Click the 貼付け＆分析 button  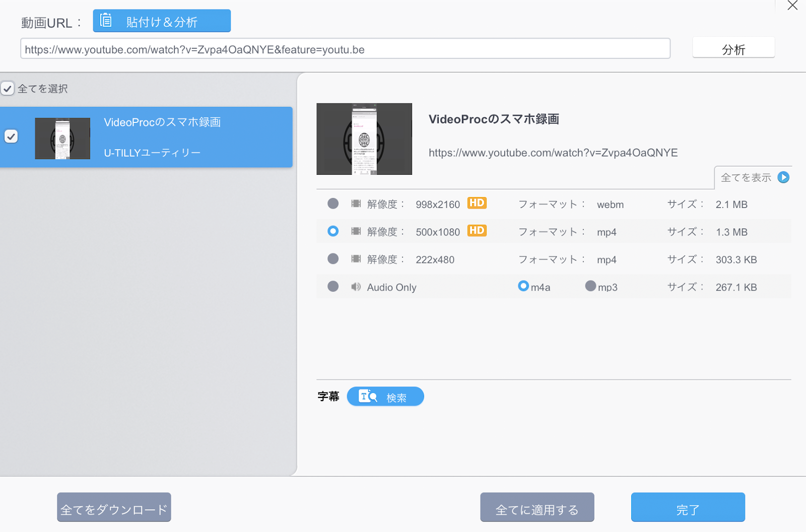pos(162,21)
